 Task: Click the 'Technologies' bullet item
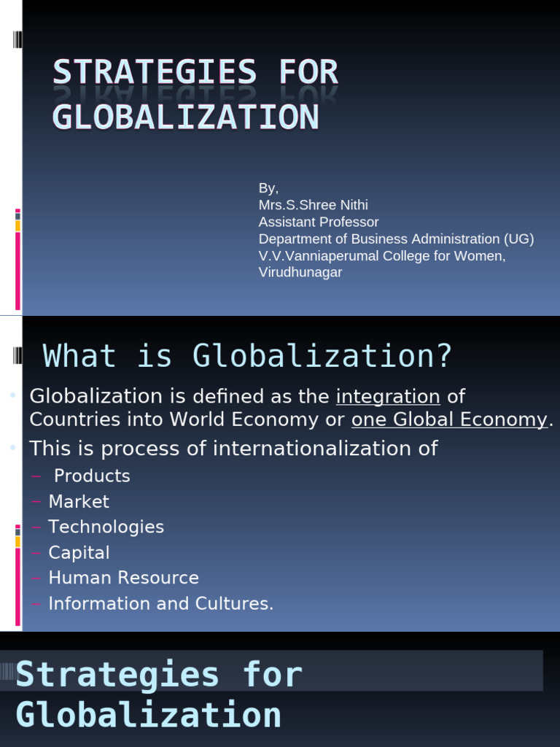(106, 527)
